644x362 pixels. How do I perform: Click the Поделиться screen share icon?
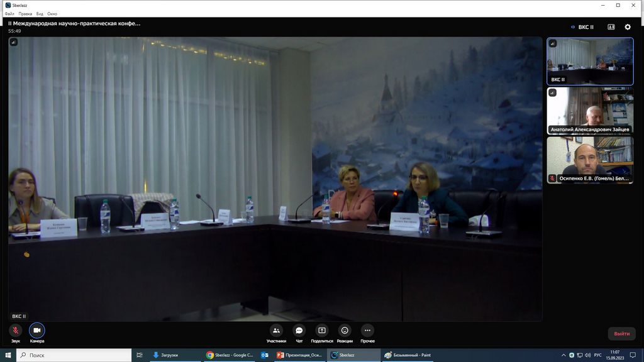(322, 331)
